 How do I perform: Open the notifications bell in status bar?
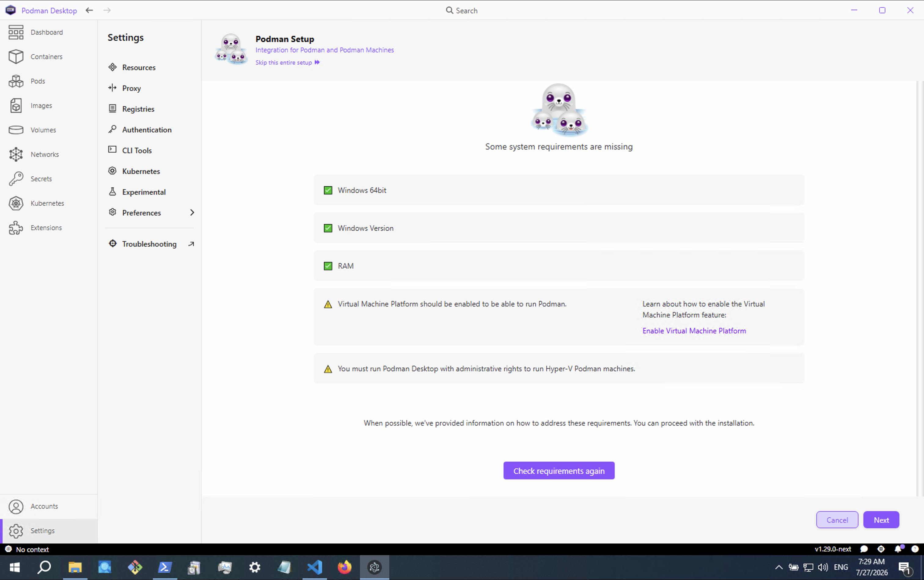898,549
